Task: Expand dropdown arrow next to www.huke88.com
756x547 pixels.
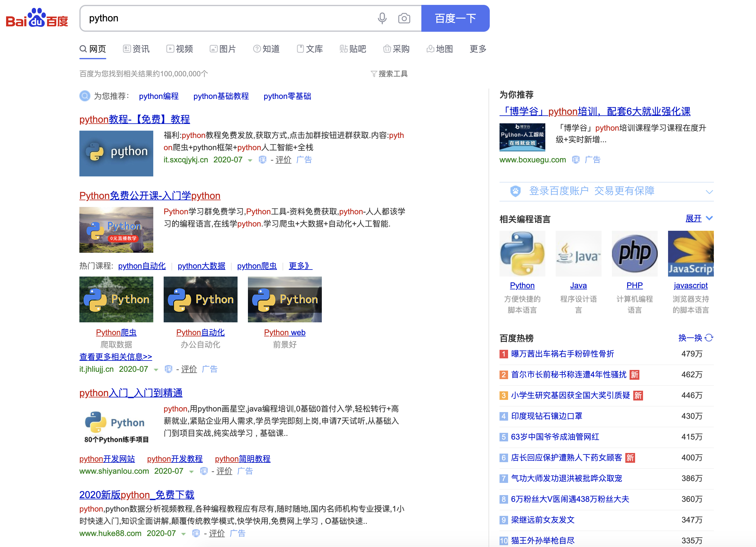Action: pyautogui.click(x=183, y=534)
